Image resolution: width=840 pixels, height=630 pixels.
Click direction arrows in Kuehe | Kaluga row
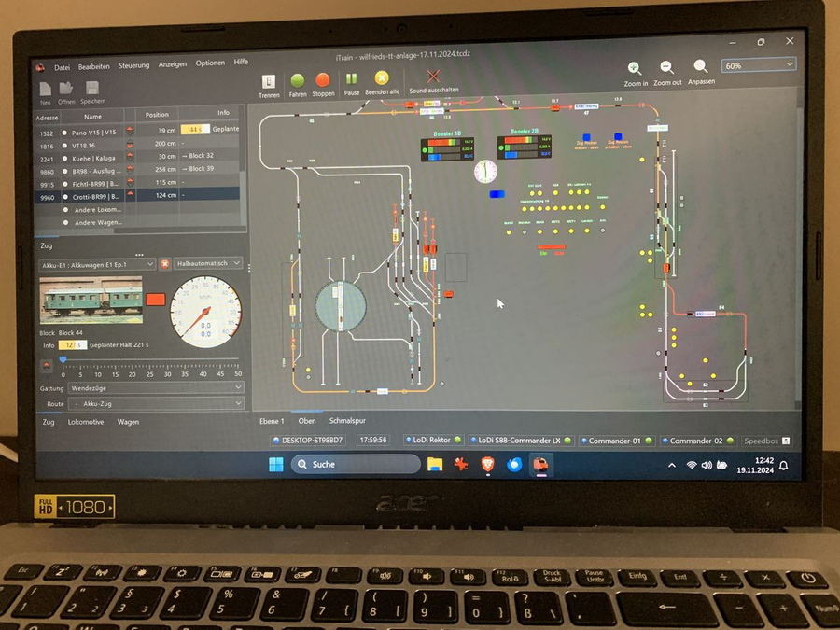tap(130, 157)
